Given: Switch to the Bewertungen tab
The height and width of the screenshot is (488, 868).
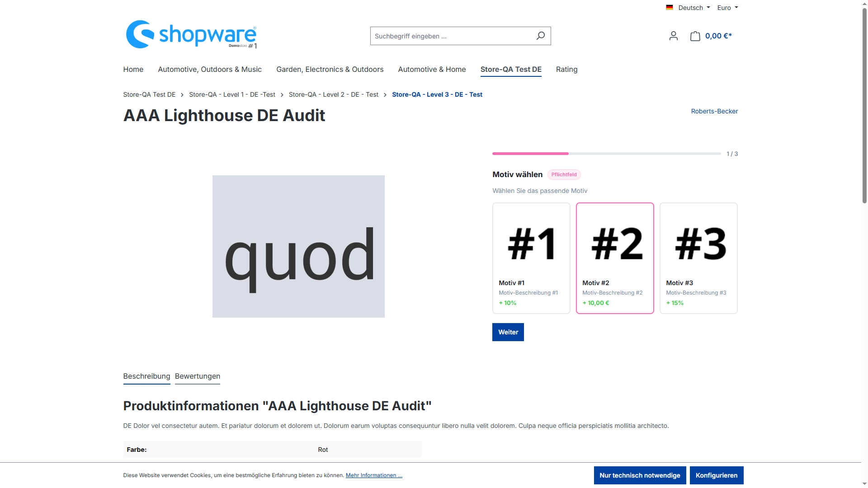Looking at the screenshot, I should (x=198, y=376).
